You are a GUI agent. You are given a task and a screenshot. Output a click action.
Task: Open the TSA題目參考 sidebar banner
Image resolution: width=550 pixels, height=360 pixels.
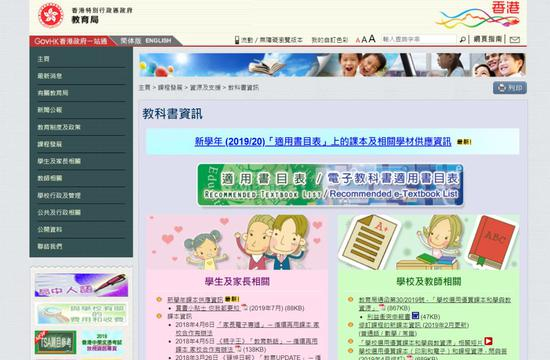(x=55, y=342)
